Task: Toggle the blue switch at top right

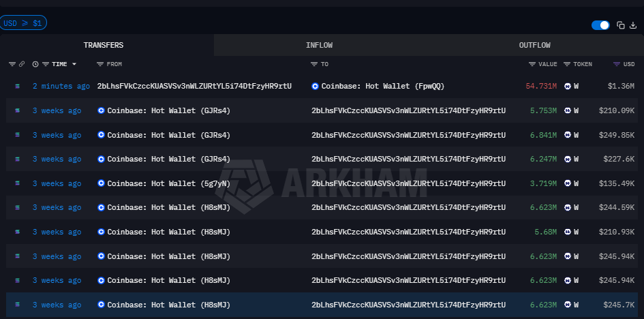Action: pyautogui.click(x=600, y=25)
